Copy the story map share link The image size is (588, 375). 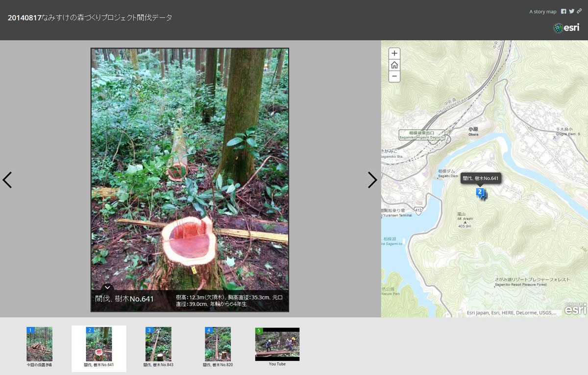[579, 11]
